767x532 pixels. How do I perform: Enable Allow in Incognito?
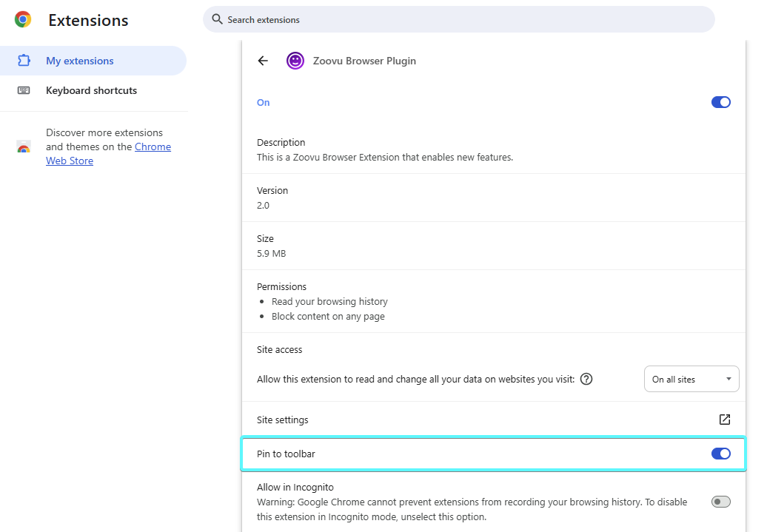[720, 501]
